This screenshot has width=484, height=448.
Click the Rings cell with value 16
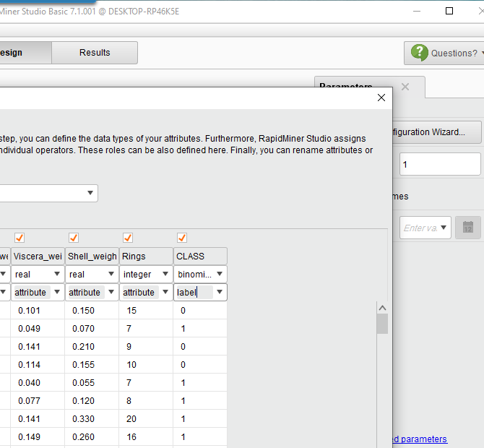146,436
